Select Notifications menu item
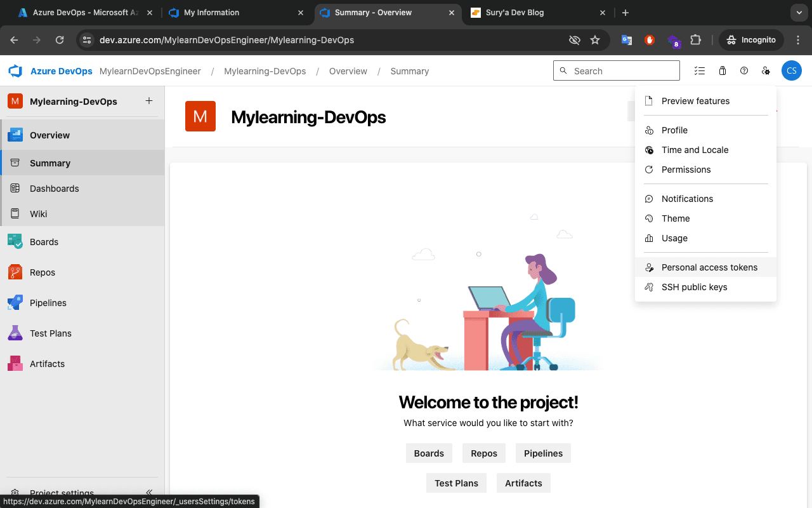This screenshot has height=508, width=812. (x=705, y=199)
